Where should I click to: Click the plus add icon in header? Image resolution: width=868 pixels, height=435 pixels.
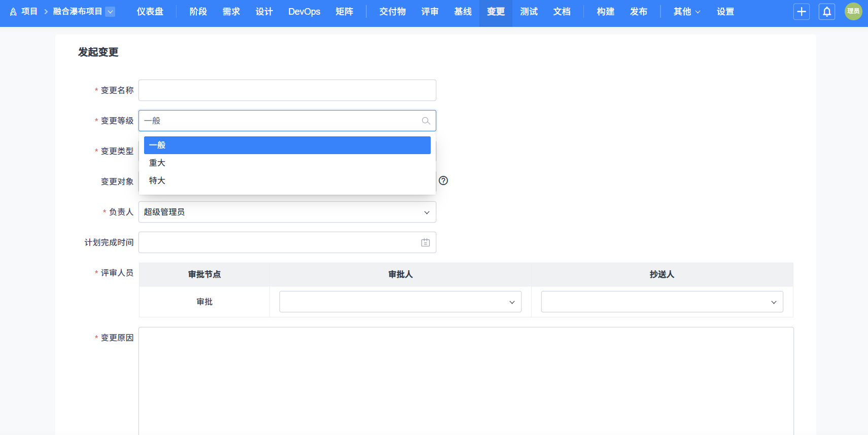click(802, 12)
